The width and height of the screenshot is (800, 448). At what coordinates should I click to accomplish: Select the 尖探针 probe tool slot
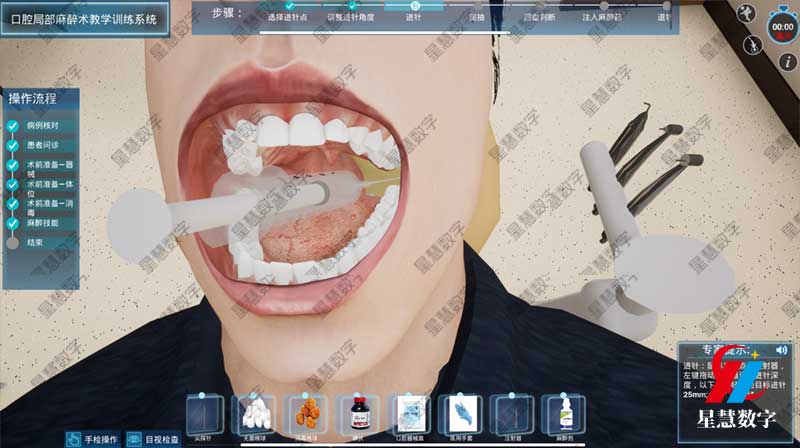pos(204,417)
